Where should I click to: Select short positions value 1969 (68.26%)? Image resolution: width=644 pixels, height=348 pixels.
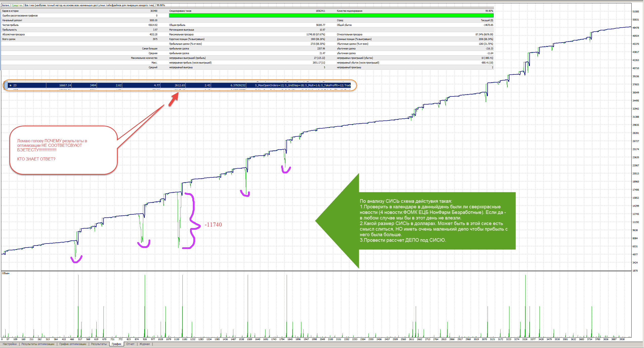pyautogui.click(x=318, y=39)
